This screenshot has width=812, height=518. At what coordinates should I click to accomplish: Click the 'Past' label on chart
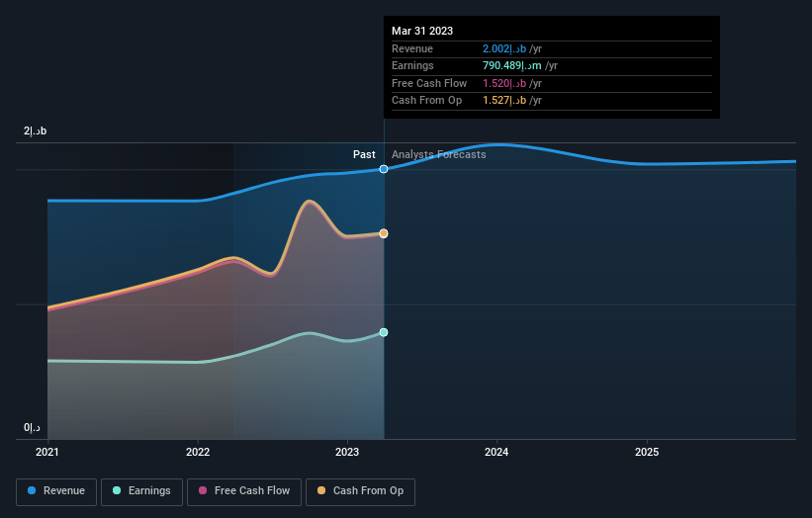[x=364, y=155]
